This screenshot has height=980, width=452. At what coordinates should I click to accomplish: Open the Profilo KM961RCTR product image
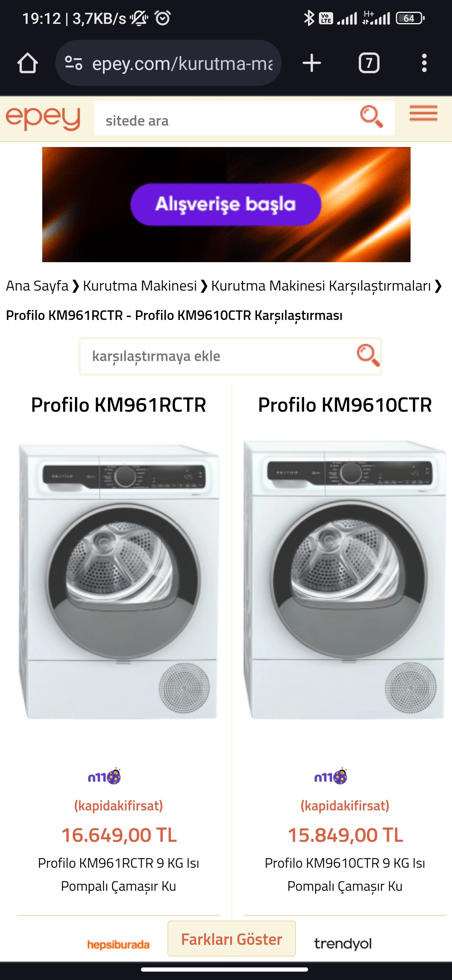click(x=118, y=582)
